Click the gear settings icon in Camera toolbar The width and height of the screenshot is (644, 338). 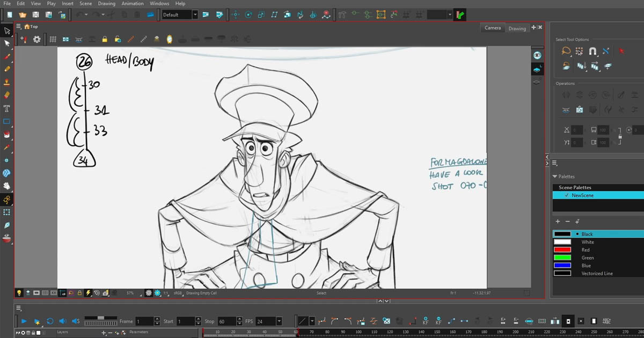tap(36, 39)
